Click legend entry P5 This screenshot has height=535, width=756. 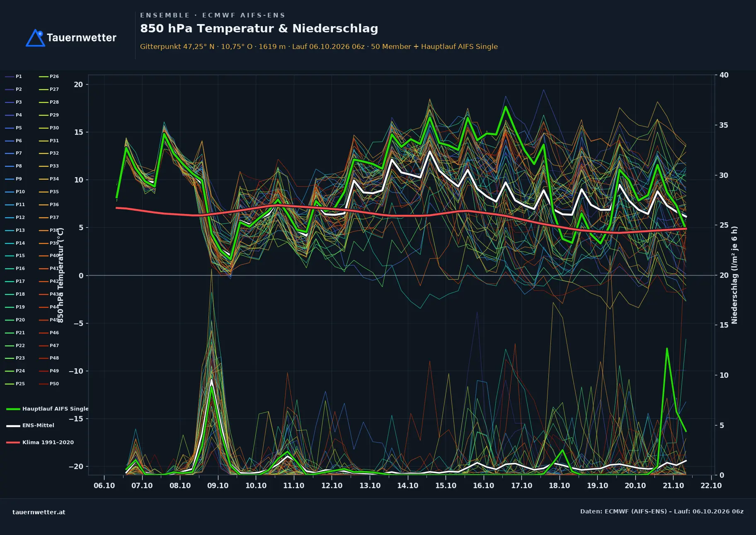14,128
